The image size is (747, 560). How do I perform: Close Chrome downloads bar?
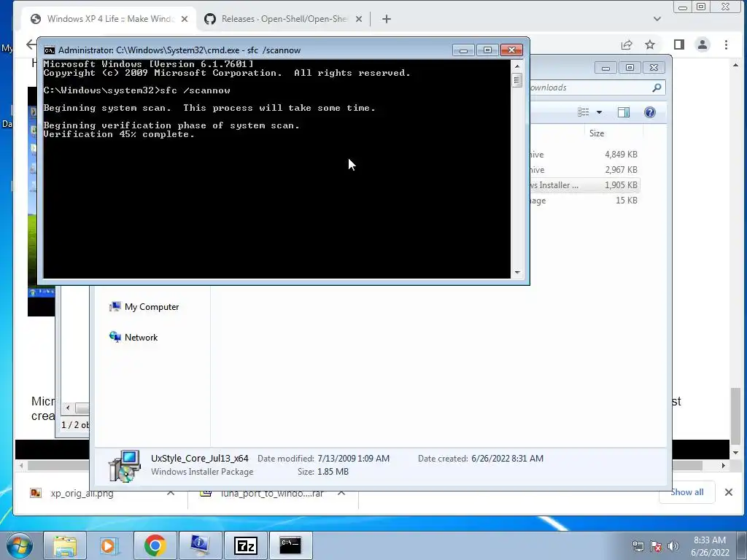729,492
